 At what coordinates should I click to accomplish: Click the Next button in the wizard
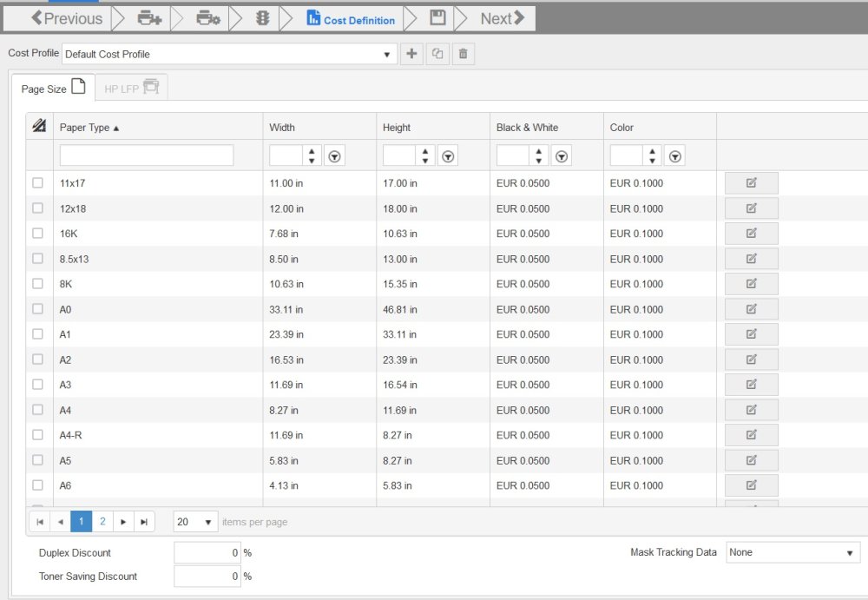pos(492,17)
